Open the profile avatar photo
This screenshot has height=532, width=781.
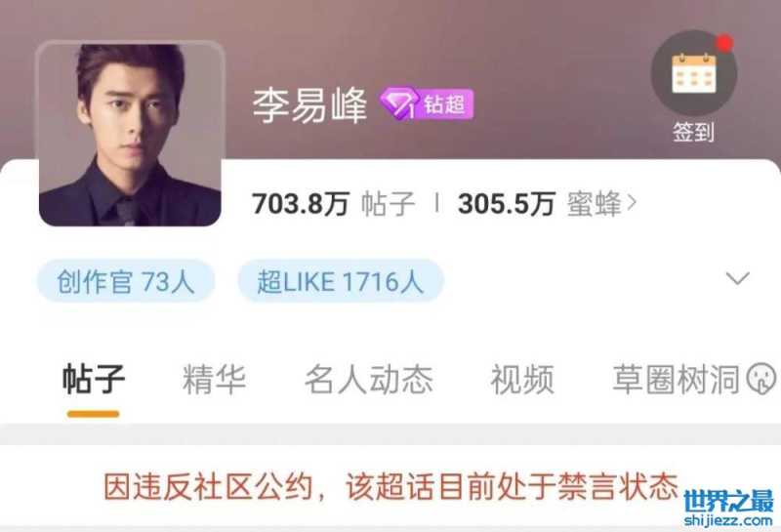point(130,134)
